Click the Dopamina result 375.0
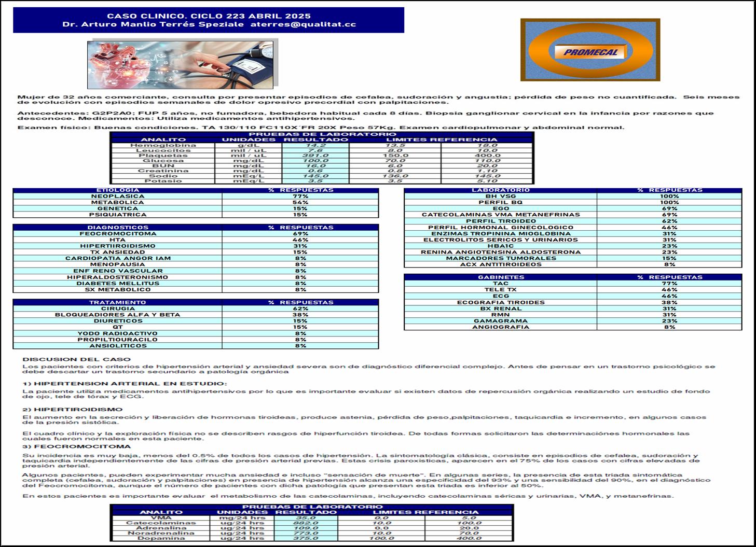The width and height of the screenshot is (756, 547). [x=305, y=538]
